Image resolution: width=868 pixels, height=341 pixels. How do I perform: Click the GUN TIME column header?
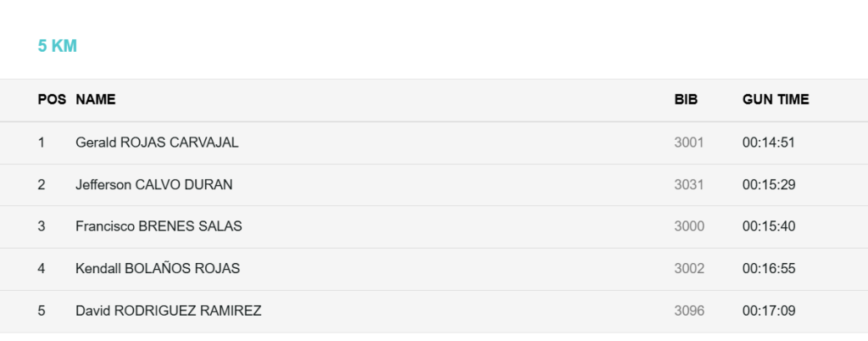tap(776, 99)
